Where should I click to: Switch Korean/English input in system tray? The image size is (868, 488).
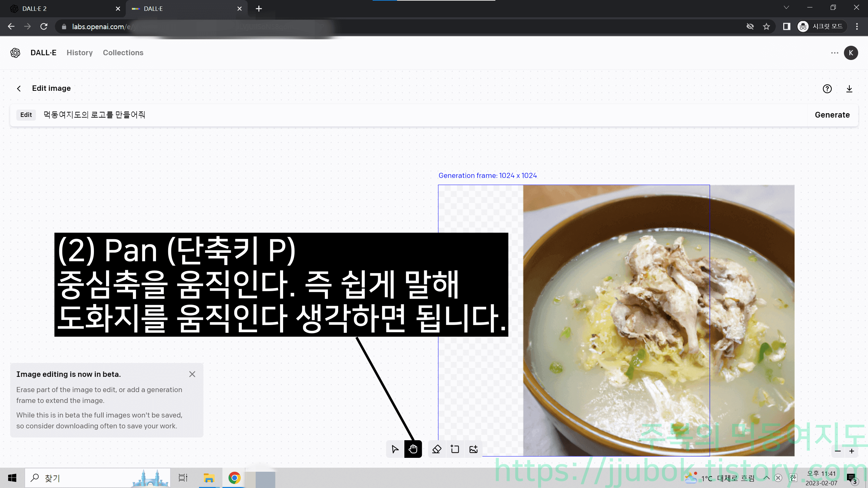pyautogui.click(x=793, y=478)
